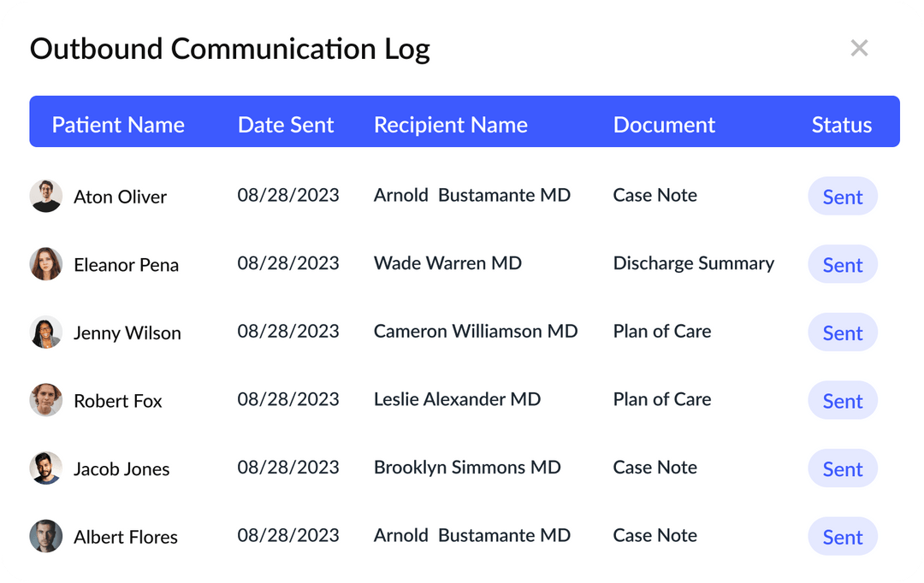Viewport: 924px width, 583px height.
Task: Click Aton Oliver's profile avatar
Action: coord(45,196)
